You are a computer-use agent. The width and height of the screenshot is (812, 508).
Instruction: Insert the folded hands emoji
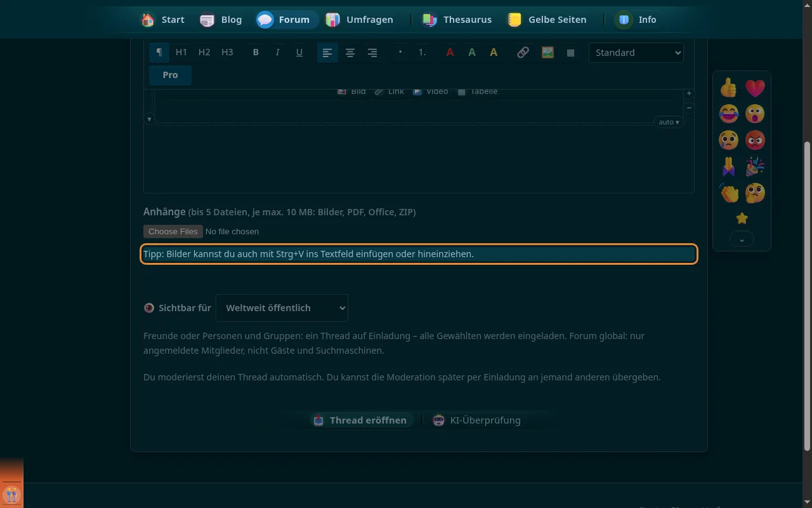[x=729, y=166]
